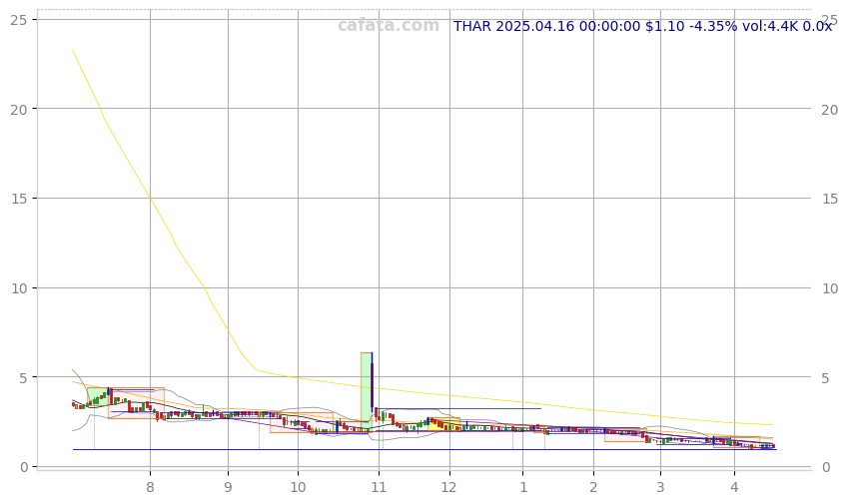Click the left y-axis value 20
The height and width of the screenshot is (504, 848).
[19, 109]
